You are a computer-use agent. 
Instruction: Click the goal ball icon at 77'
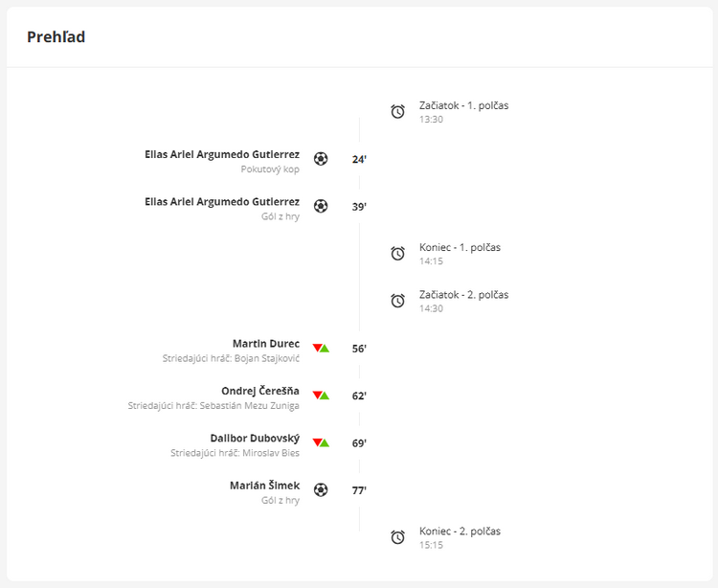pos(321,490)
